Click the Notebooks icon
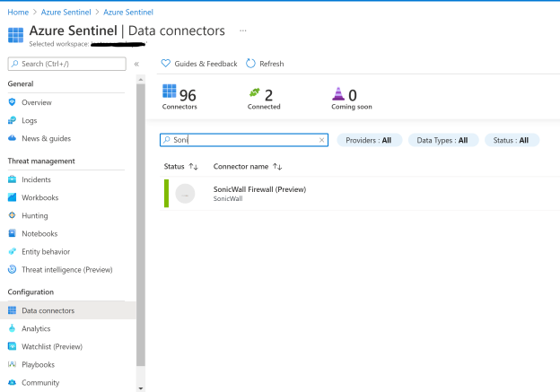The height and width of the screenshot is (392, 560). pos(13,233)
